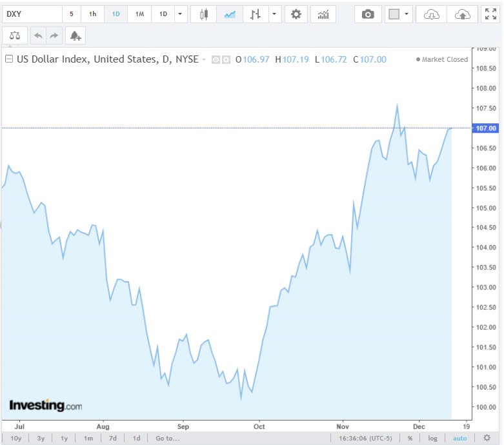
Task: Click the DXY symbol input field
Action: tap(31, 14)
